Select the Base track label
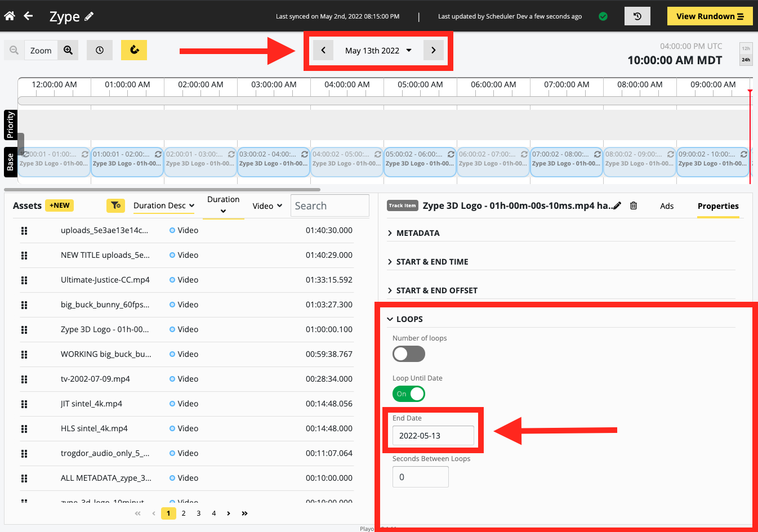 click(x=10, y=162)
